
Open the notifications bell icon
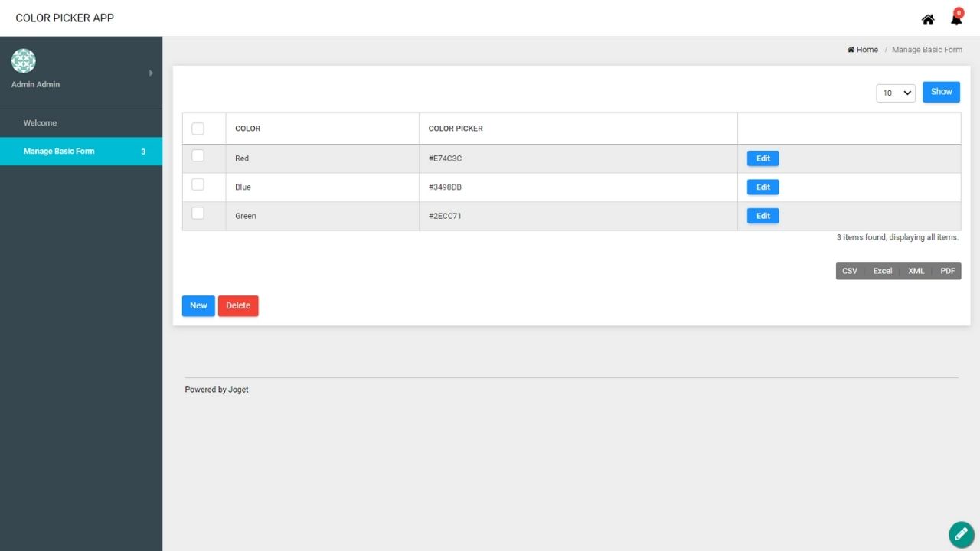point(956,19)
